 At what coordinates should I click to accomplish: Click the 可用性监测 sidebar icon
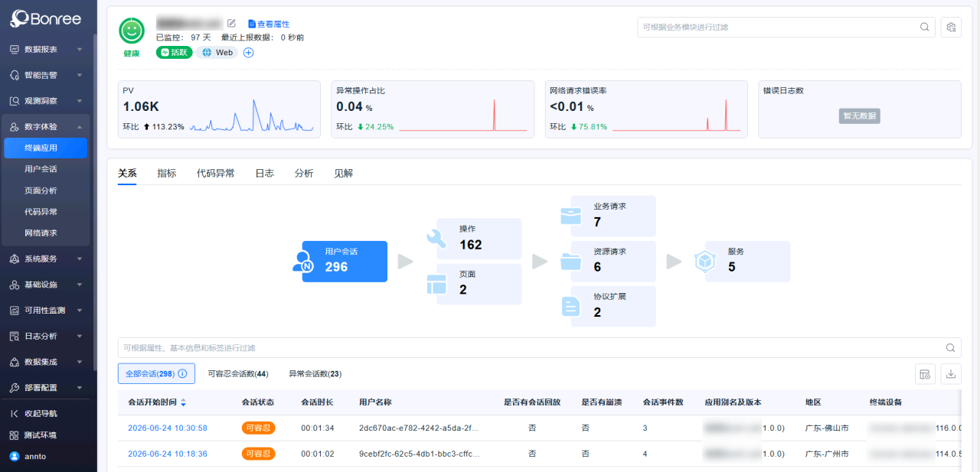(x=15, y=311)
